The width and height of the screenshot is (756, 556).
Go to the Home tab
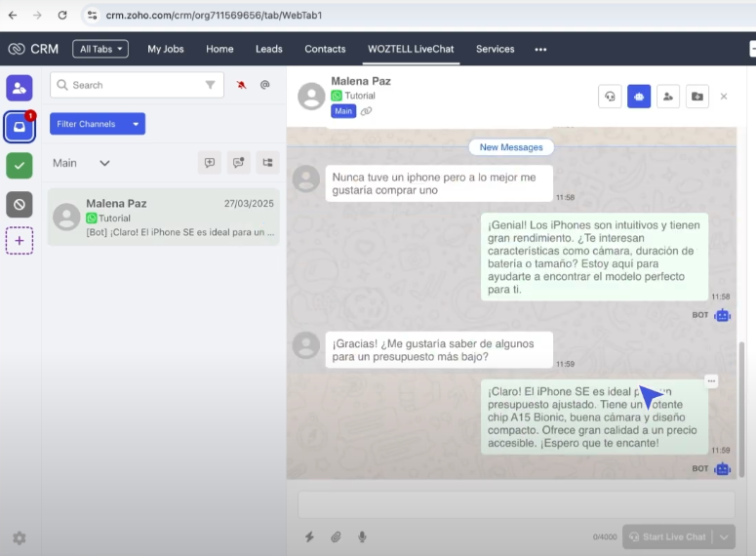pyautogui.click(x=219, y=49)
